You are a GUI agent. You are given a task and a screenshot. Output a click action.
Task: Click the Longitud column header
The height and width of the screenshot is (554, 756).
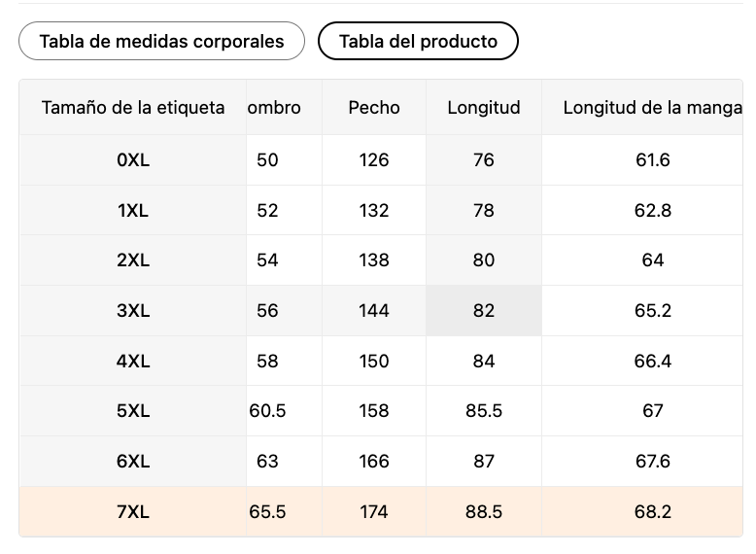pyautogui.click(x=484, y=108)
